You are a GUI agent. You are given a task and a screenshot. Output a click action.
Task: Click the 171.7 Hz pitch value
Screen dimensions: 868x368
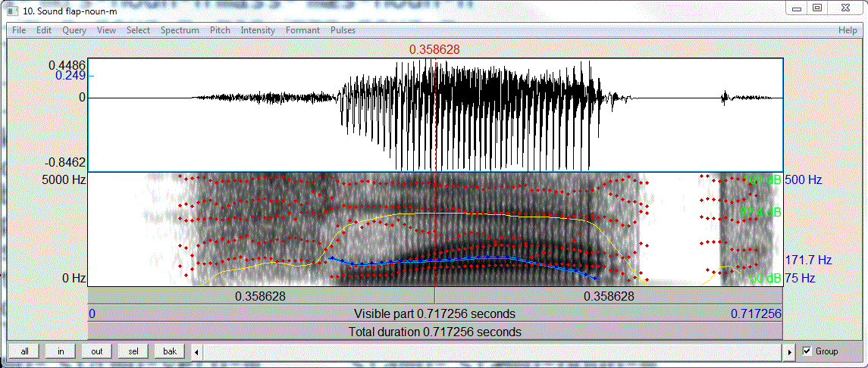pos(808,260)
